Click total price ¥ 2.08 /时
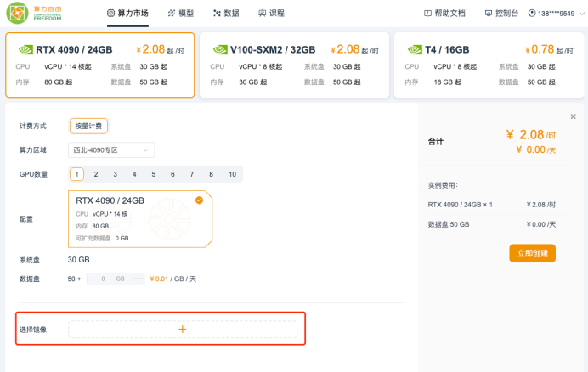588x372 pixels. point(530,135)
